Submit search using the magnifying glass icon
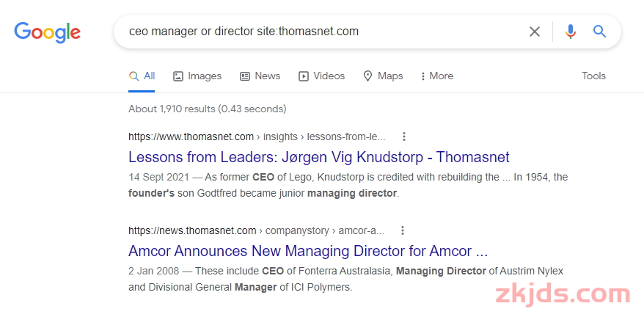 pyautogui.click(x=600, y=32)
